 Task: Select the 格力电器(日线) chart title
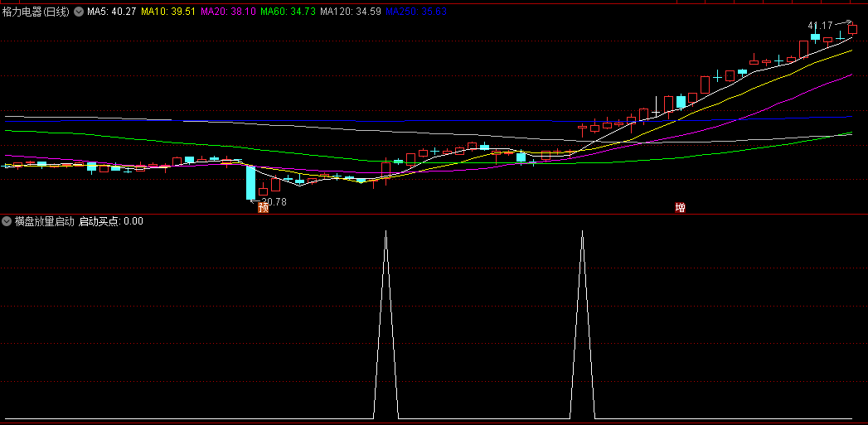point(36,12)
